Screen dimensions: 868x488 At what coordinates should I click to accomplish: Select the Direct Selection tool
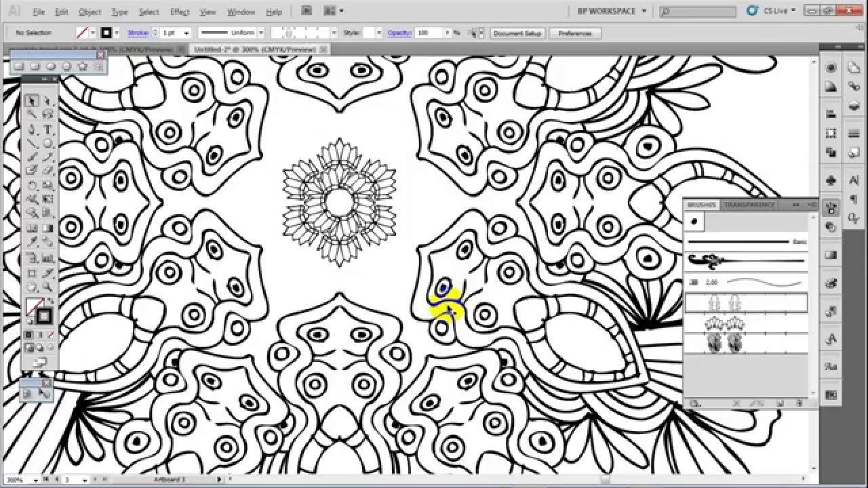click(48, 101)
